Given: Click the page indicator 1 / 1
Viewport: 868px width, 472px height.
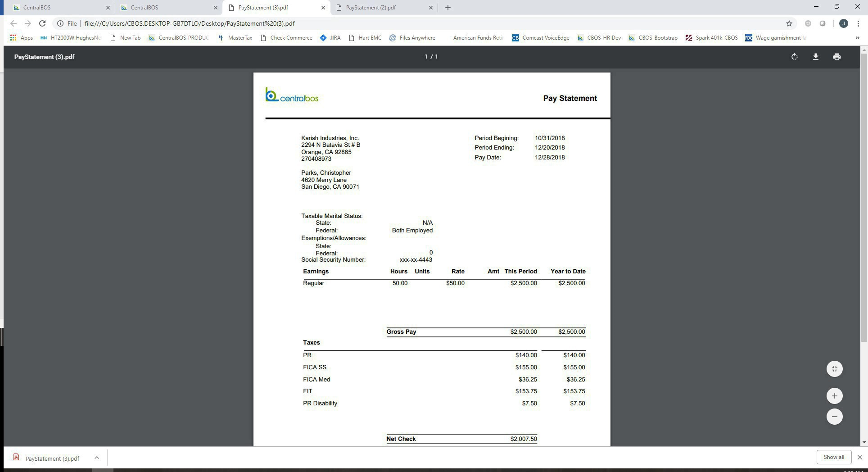Looking at the screenshot, I should 431,57.
